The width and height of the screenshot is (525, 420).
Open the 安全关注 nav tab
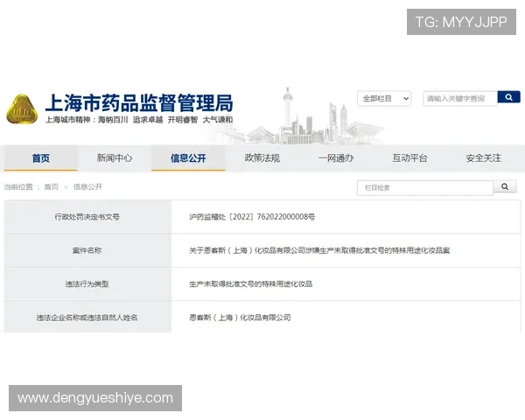pyautogui.click(x=484, y=158)
